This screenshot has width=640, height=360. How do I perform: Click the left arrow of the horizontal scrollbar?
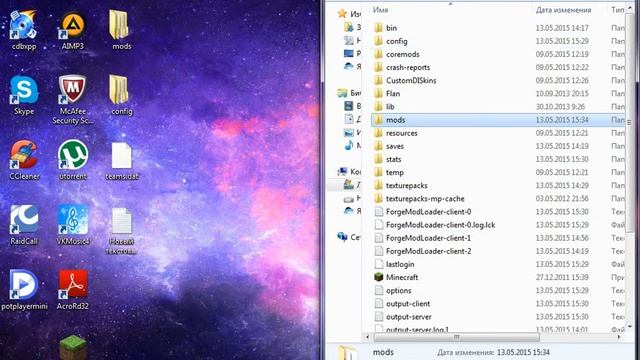click(367, 337)
